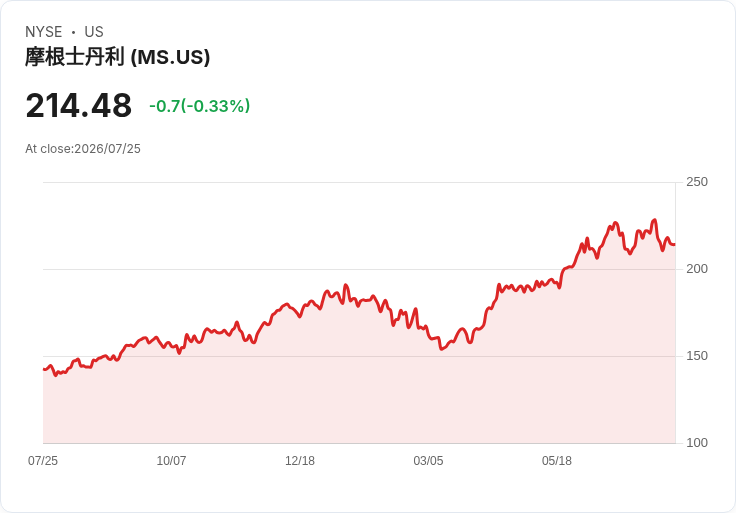This screenshot has width=736, height=513.
Task: Click the US market label
Action: click(x=94, y=32)
